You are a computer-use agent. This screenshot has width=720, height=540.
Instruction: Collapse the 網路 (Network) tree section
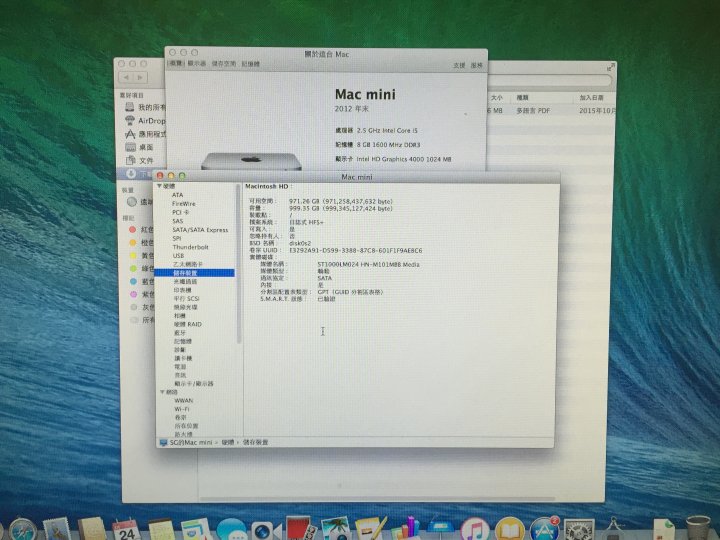pos(162,392)
